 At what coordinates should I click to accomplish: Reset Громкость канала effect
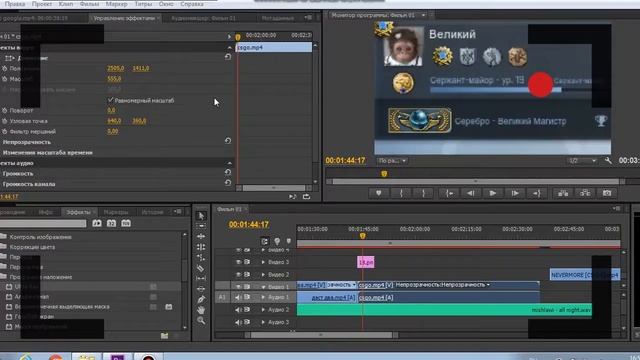click(228, 183)
